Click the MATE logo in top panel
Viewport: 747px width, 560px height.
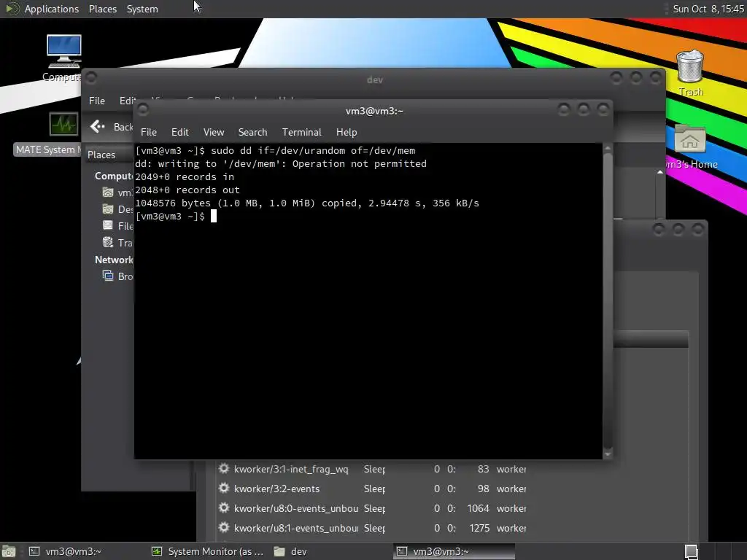coord(12,9)
